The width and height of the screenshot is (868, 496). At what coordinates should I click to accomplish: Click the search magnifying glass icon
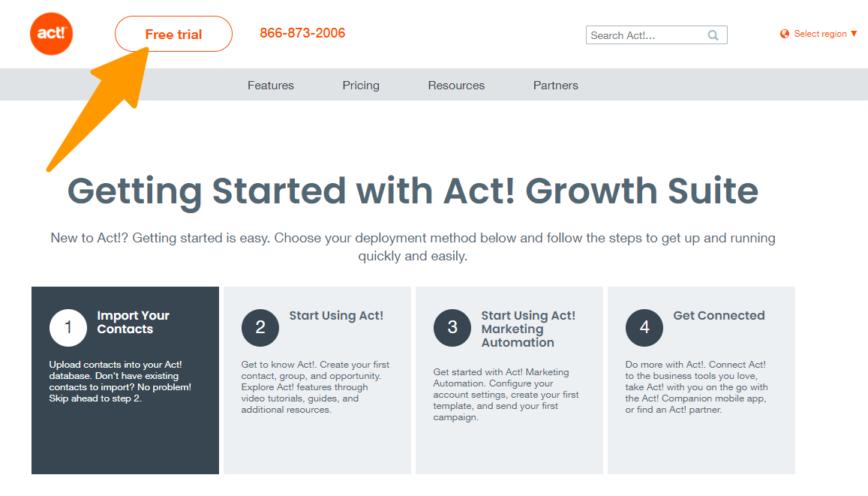point(712,35)
